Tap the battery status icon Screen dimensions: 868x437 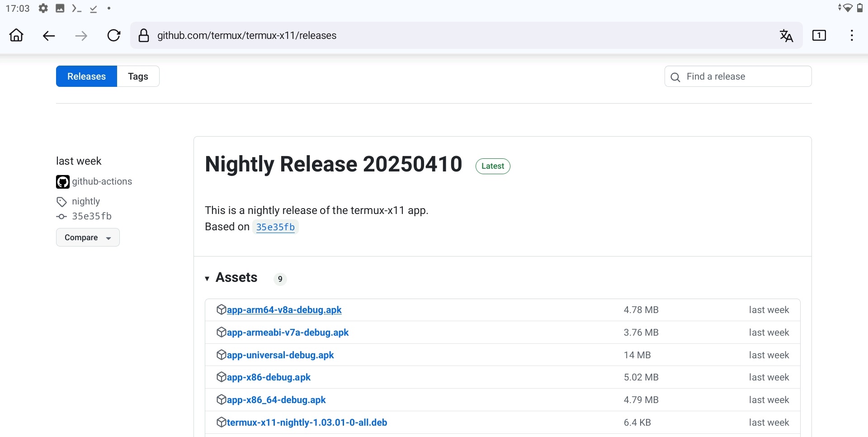pyautogui.click(x=860, y=8)
